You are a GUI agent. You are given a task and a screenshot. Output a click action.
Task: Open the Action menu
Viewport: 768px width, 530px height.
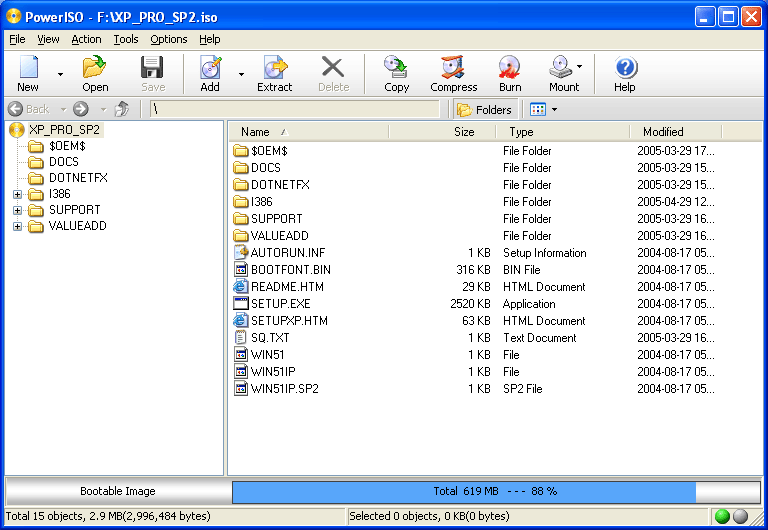[x=86, y=39]
